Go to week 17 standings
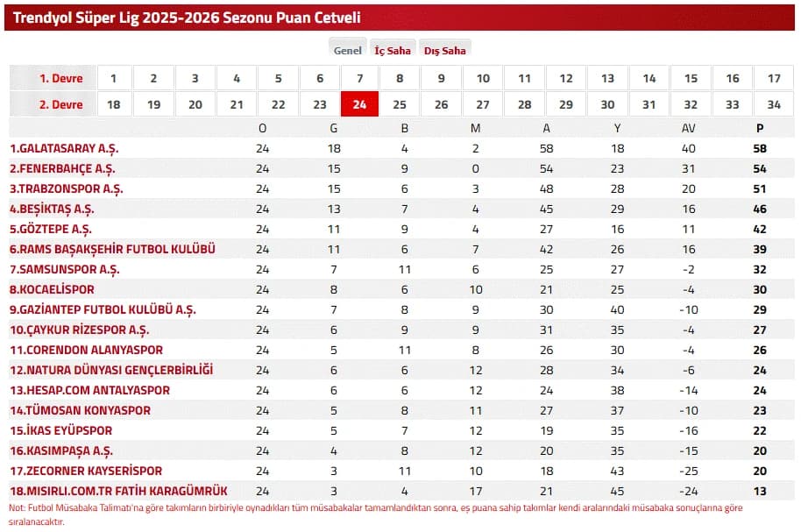 (774, 78)
